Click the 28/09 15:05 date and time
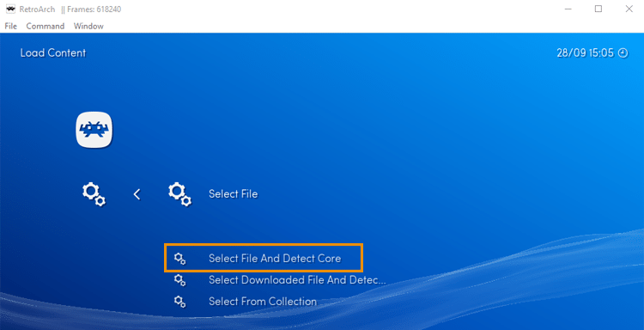Viewport: 644px width, 330px height. [x=585, y=53]
